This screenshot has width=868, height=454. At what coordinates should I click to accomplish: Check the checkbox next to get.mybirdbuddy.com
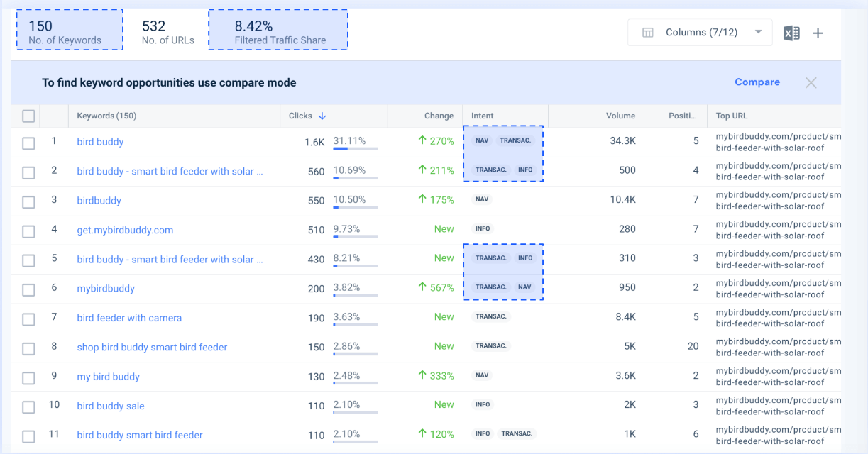point(28,230)
